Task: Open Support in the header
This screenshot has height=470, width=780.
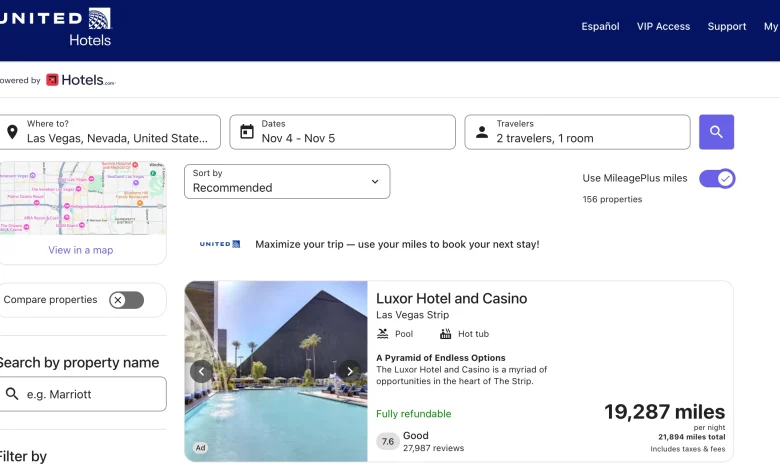Action: pos(727,26)
